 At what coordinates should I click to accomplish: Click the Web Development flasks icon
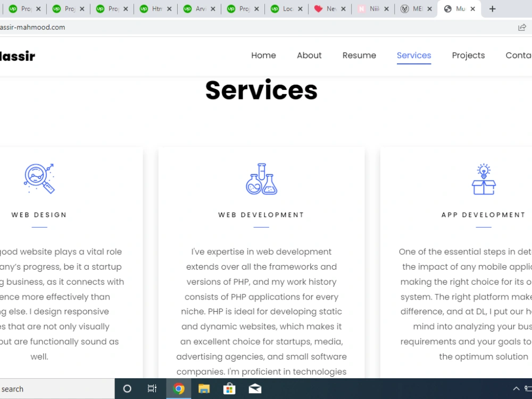pos(261,179)
